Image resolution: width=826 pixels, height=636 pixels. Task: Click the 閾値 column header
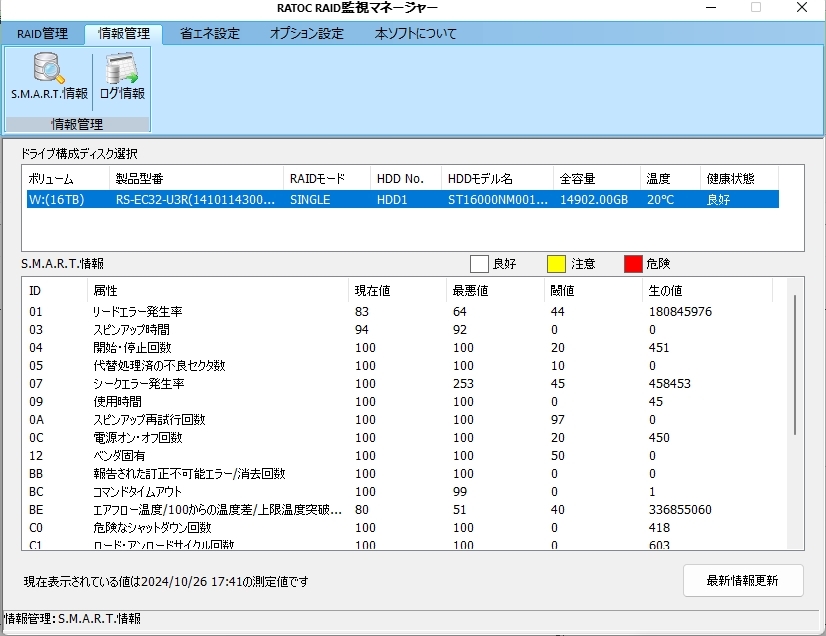pyautogui.click(x=593, y=291)
